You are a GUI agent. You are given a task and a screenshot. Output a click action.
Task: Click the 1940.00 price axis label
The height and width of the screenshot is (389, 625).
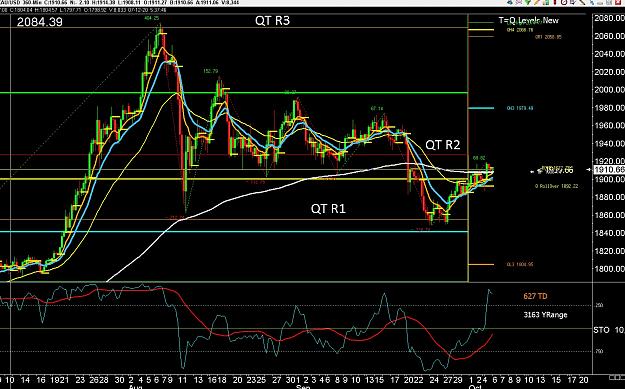609,143
